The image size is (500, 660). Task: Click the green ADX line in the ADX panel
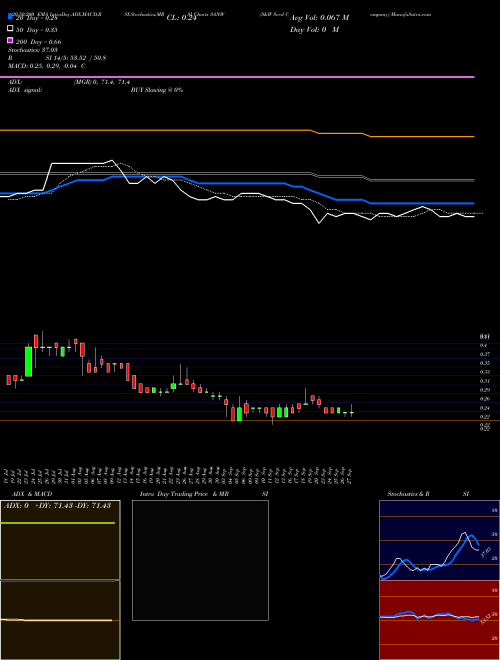[x=57, y=523]
